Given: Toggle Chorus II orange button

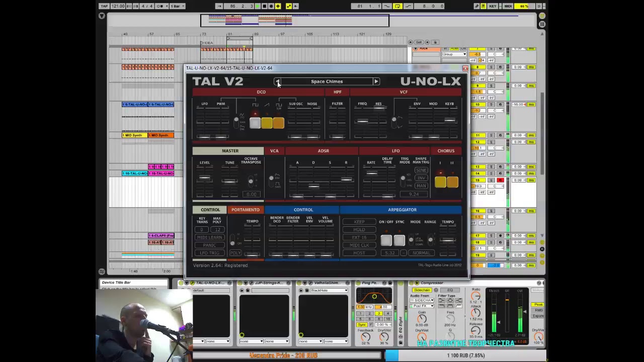Looking at the screenshot, I should 452,182.
